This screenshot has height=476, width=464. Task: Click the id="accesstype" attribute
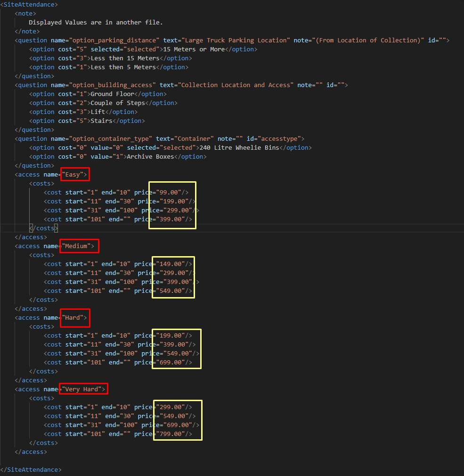(274, 139)
